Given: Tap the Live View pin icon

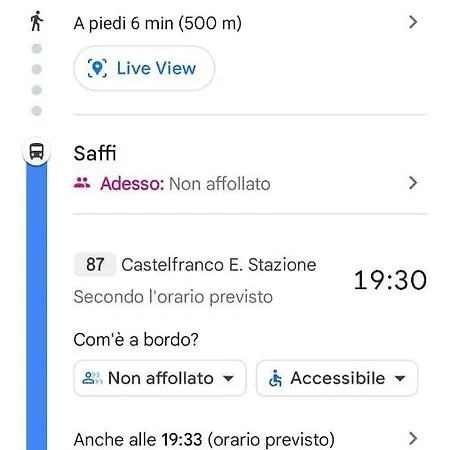Looking at the screenshot, I should pyautogui.click(x=97, y=68).
